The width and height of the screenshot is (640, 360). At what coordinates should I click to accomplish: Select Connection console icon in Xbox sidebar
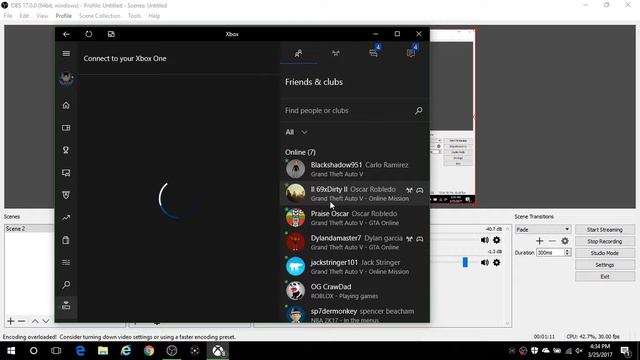coord(66,305)
